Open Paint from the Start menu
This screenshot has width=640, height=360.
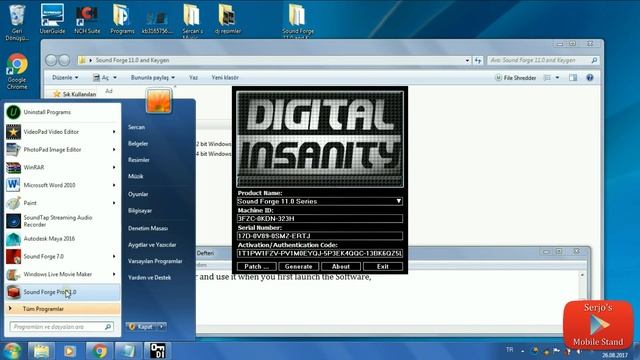[x=62, y=203]
